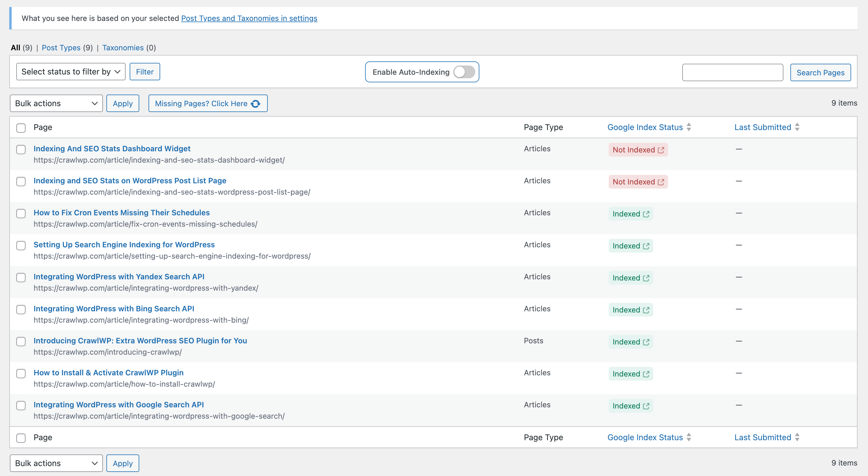
Task: Open top Bulk actions dropdown
Action: click(56, 103)
